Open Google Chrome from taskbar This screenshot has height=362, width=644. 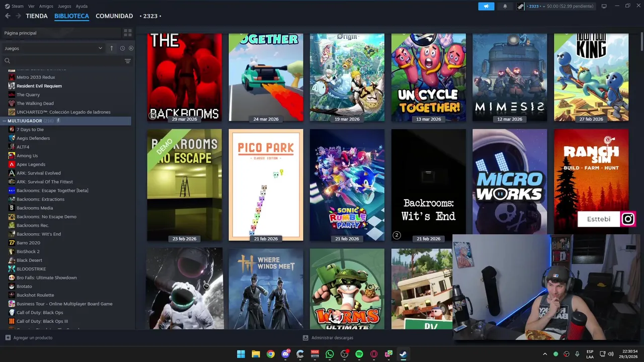(x=271, y=354)
